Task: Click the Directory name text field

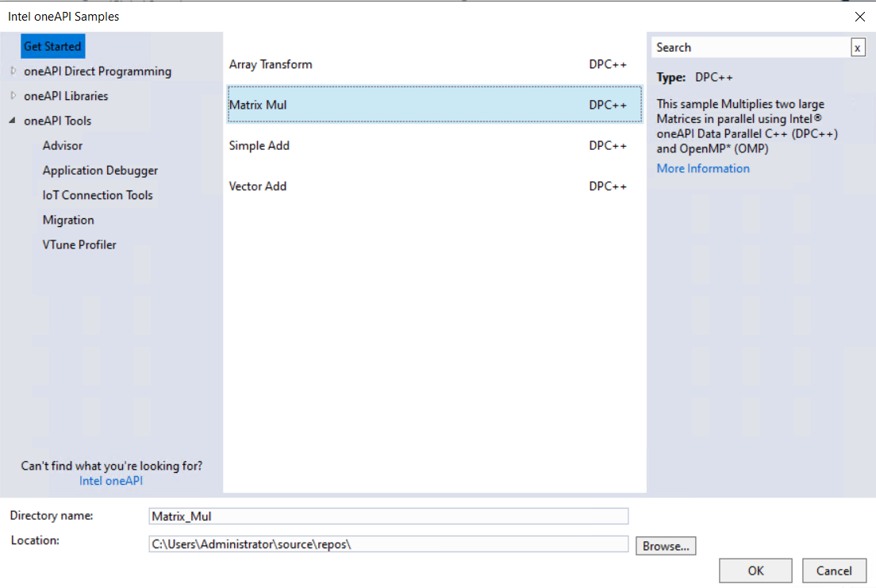Action: click(389, 517)
